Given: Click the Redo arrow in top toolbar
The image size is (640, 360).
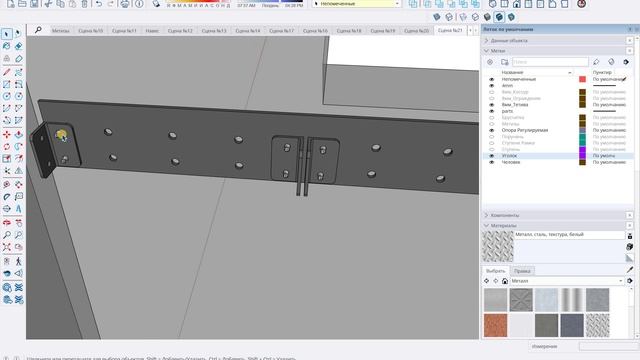Looking at the screenshot, I should tap(111, 4).
